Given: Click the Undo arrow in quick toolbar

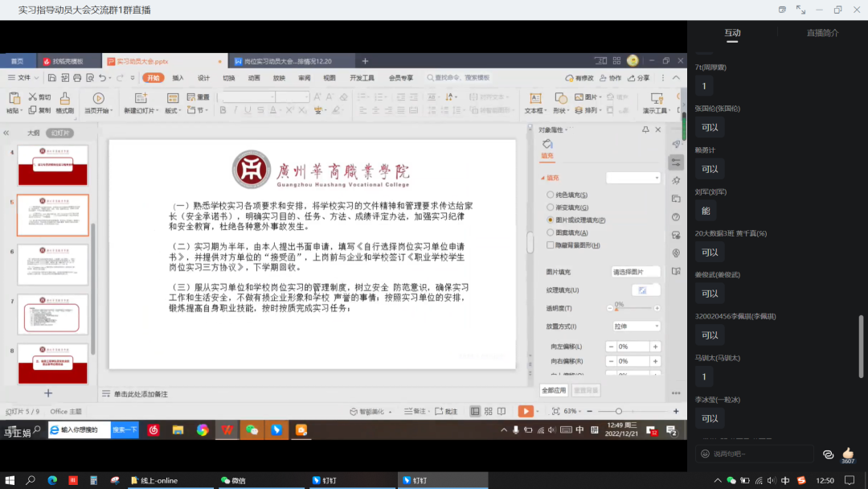Looking at the screenshot, I should pos(103,78).
